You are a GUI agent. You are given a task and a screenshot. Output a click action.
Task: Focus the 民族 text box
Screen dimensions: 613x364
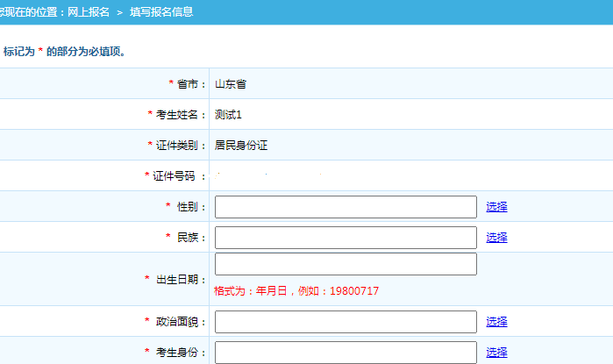click(x=346, y=238)
